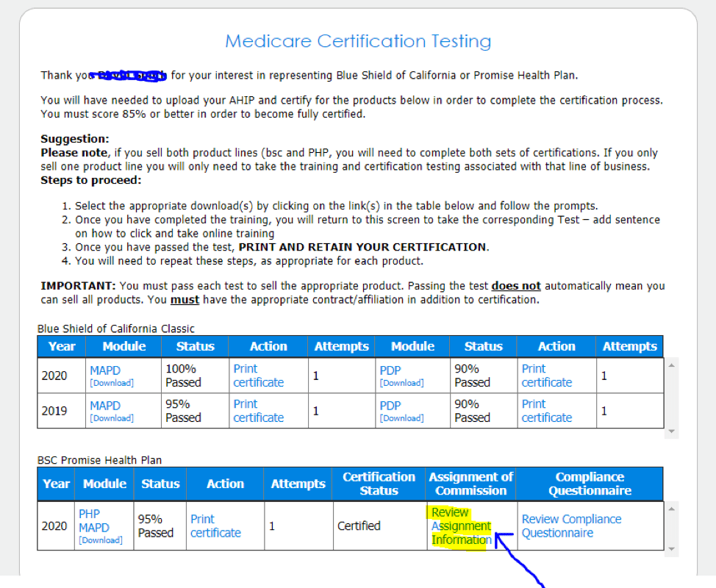Image resolution: width=716 pixels, height=588 pixels.
Task: Click the 'IMPORTANT:' bold label
Action: tap(78, 286)
